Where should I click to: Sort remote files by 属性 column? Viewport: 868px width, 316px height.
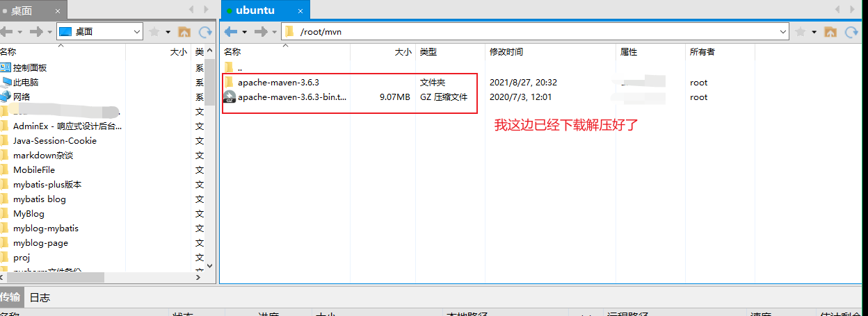coord(651,51)
